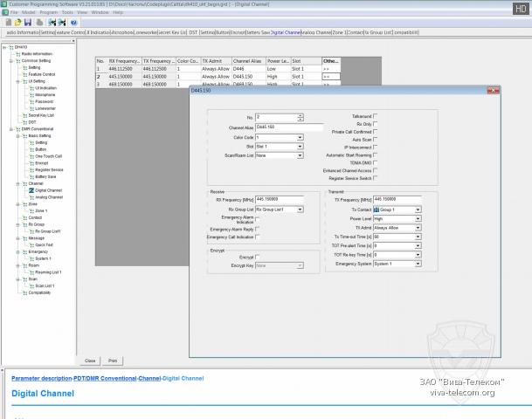
Task: Enable IP Interconnect checkbox
Action: (376, 148)
